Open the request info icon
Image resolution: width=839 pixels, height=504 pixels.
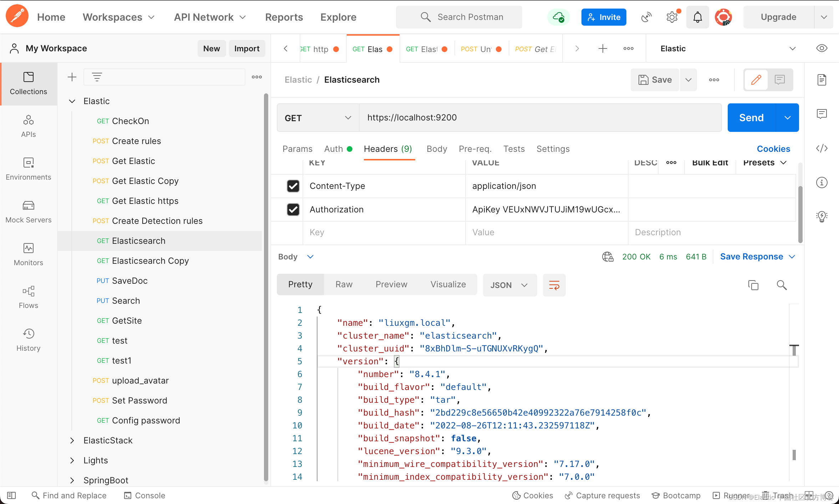pyautogui.click(x=822, y=182)
